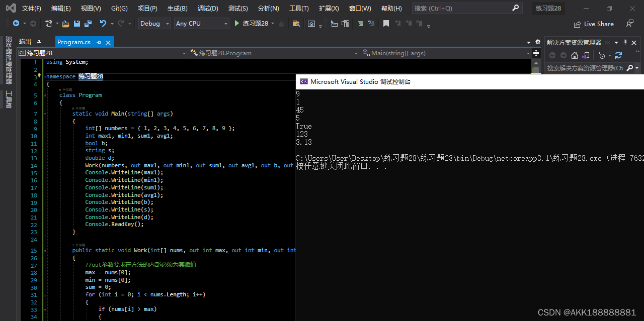Expand the Solution Explorer search options dropdown
The width and height of the screenshot is (644, 321).
pos(637,68)
